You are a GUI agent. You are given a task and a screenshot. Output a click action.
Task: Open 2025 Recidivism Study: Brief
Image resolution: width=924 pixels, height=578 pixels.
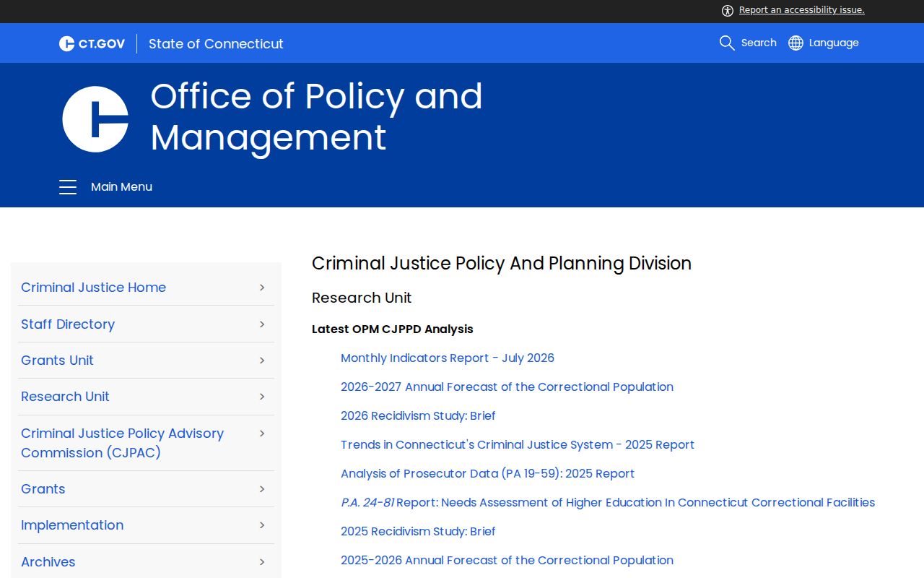[x=418, y=531]
